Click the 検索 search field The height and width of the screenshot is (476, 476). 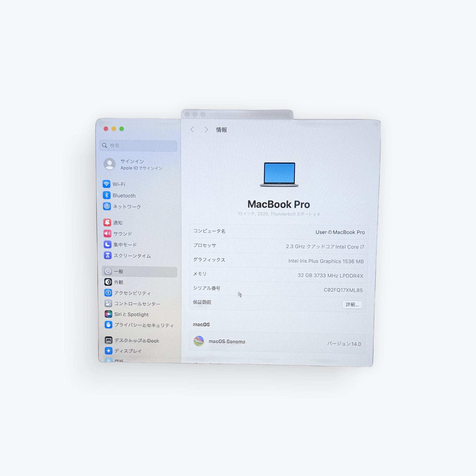139,146
